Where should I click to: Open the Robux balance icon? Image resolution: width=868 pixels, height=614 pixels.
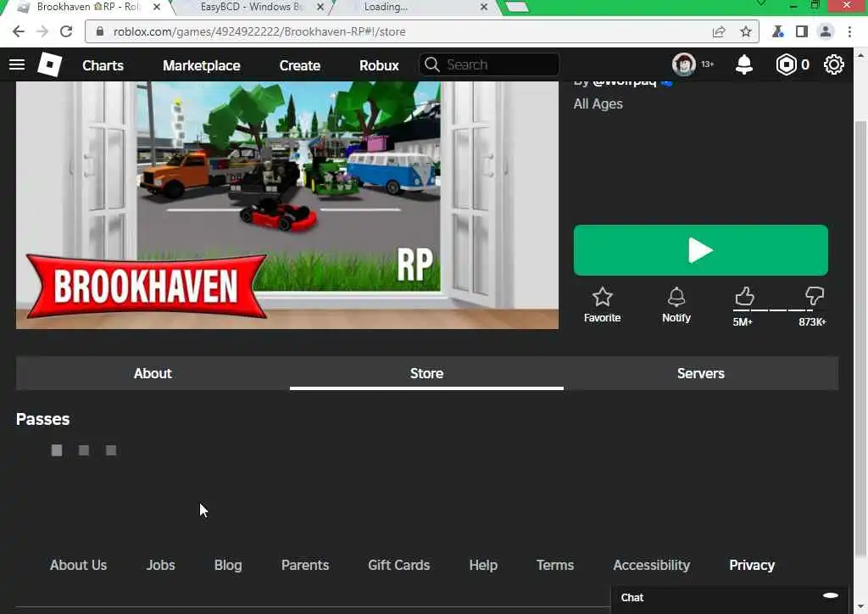click(786, 64)
